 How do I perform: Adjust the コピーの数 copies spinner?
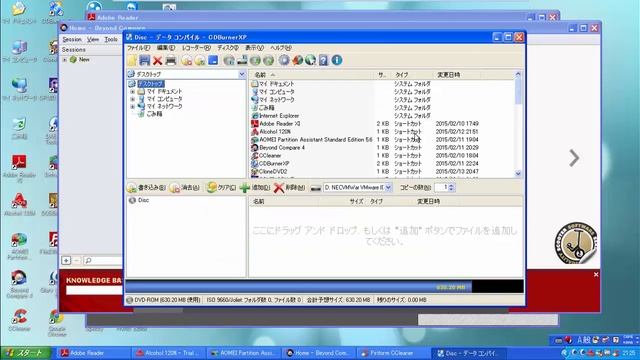point(451,187)
